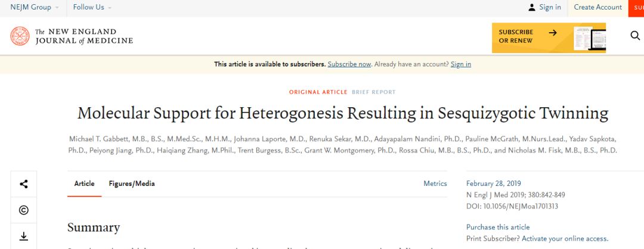Click the article title heading
The image size is (644, 249).
click(342, 113)
